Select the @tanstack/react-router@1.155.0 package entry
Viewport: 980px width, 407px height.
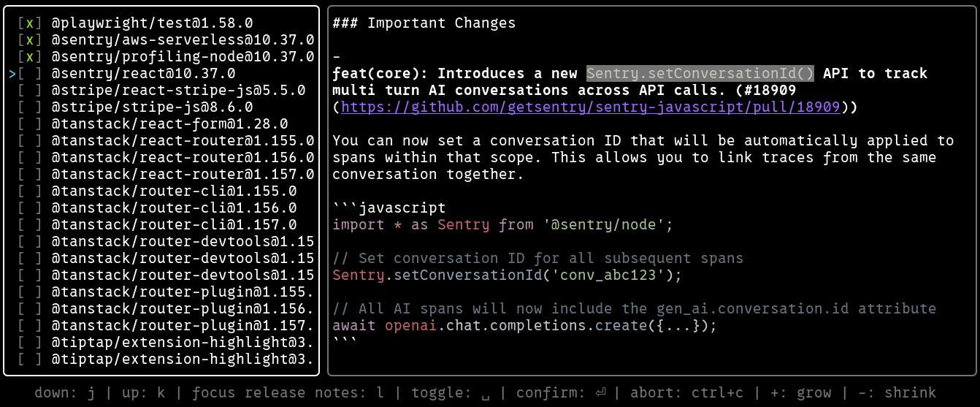[183, 141]
